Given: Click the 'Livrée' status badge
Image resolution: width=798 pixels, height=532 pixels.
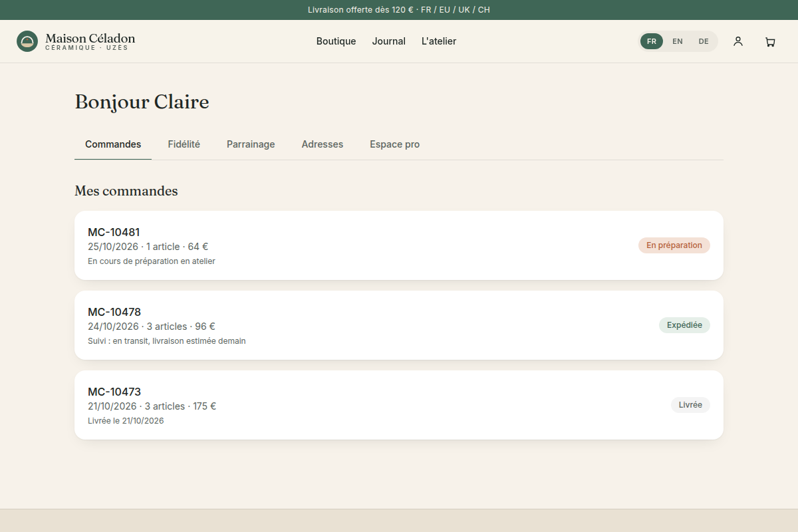Looking at the screenshot, I should 690,405.
